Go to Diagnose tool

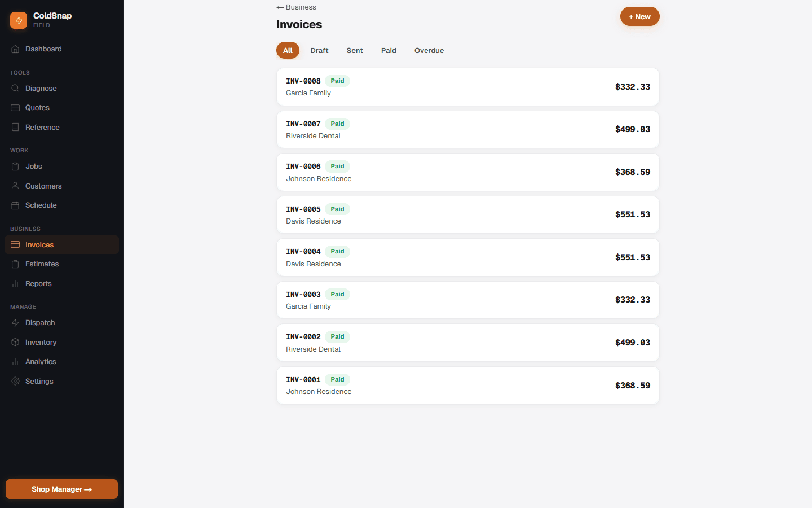click(61, 88)
